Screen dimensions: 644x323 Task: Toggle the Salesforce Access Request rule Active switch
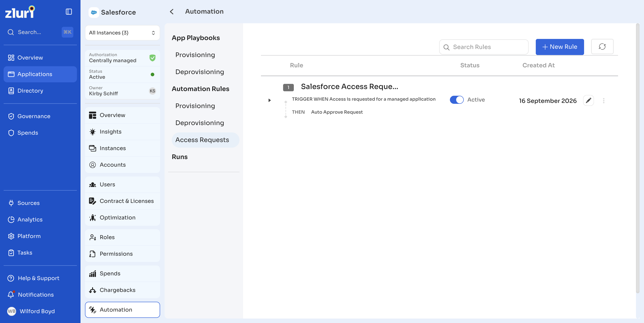point(457,100)
